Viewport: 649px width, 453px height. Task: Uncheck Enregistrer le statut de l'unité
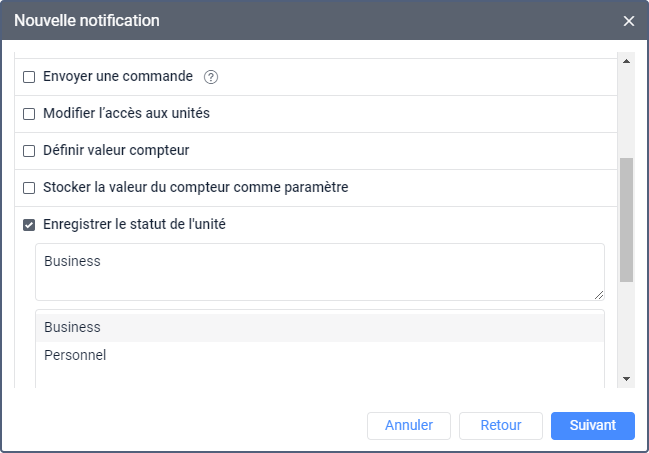click(29, 225)
